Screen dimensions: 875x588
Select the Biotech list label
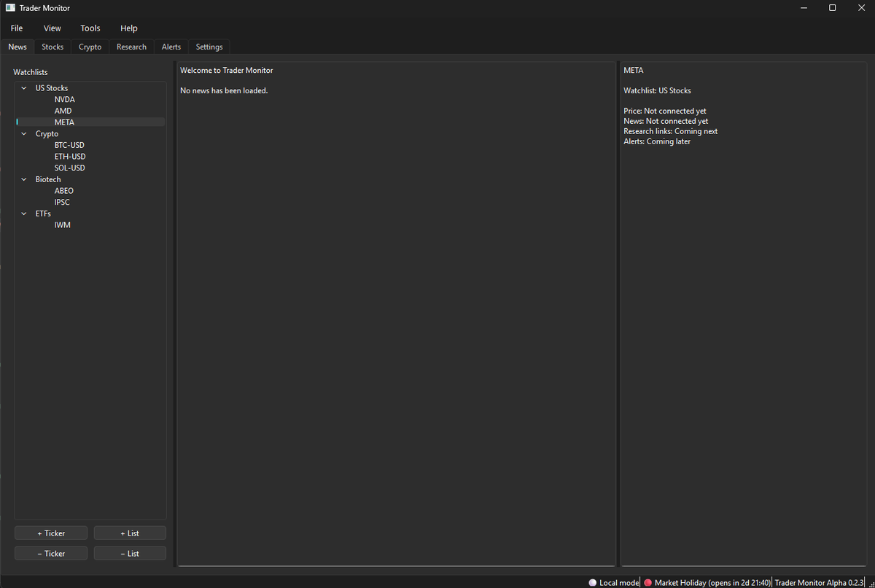[48, 179]
